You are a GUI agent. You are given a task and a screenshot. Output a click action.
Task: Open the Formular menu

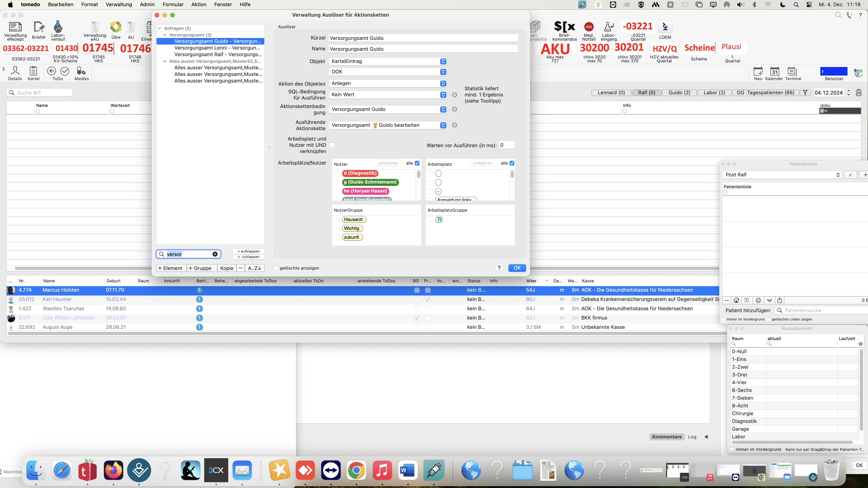[x=173, y=4]
